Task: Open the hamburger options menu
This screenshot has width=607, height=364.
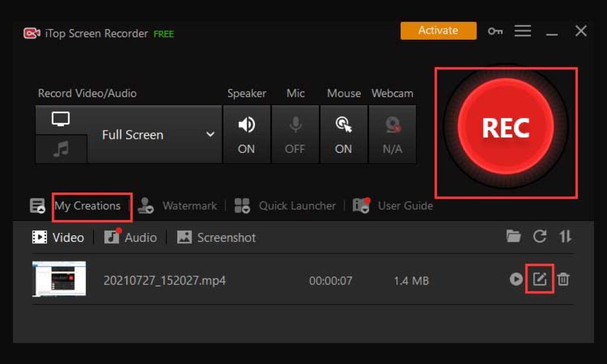Action: [522, 31]
